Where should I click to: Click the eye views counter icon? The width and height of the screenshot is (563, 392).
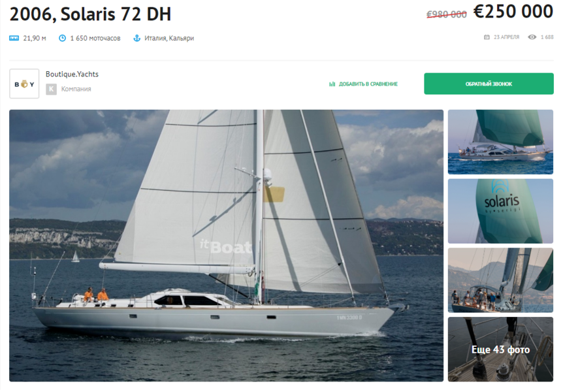(532, 37)
